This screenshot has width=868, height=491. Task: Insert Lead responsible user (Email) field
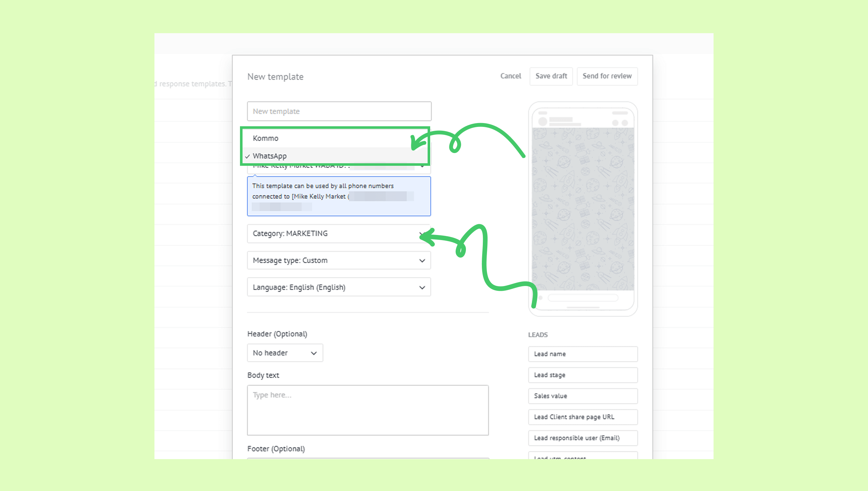tap(583, 438)
